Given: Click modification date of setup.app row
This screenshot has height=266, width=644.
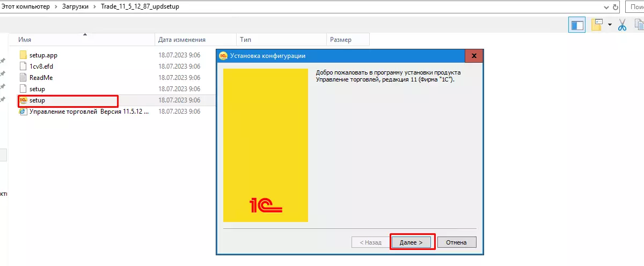Looking at the screenshot, I should click(179, 55).
